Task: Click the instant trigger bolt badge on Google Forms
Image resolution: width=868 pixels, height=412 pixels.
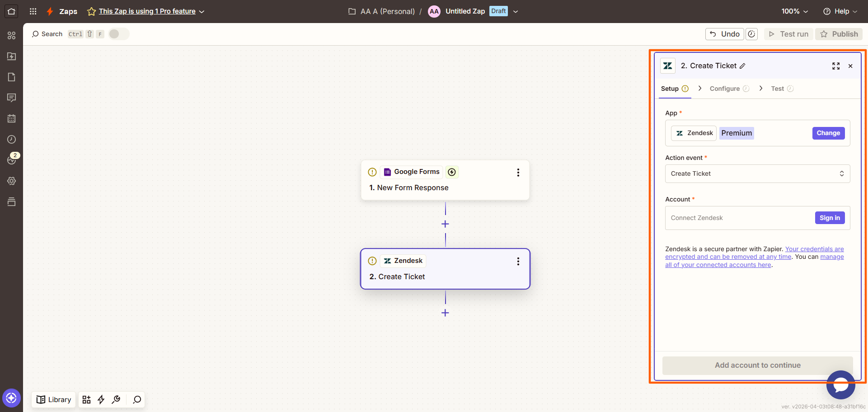Action: pyautogui.click(x=452, y=172)
